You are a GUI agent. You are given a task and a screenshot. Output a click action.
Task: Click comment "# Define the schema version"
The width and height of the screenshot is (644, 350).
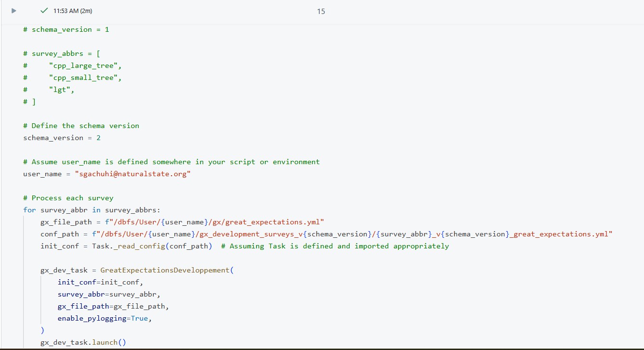pyautogui.click(x=81, y=126)
